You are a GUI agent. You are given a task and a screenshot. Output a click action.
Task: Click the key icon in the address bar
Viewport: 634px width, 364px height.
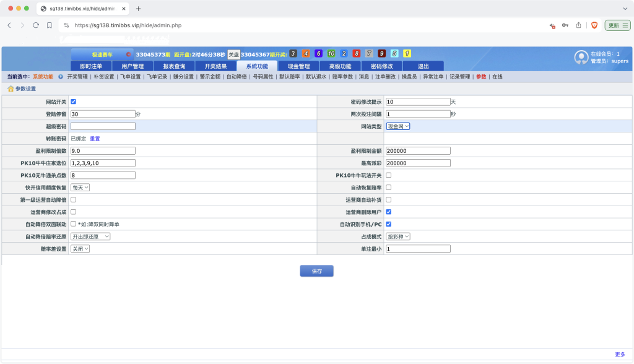pyautogui.click(x=565, y=25)
